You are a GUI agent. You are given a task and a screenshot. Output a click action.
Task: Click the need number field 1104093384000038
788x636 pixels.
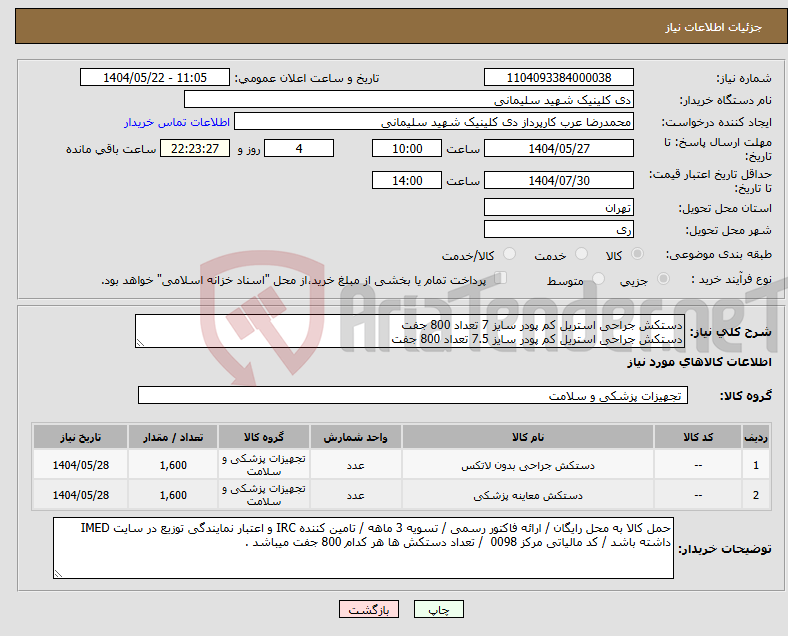tap(558, 77)
